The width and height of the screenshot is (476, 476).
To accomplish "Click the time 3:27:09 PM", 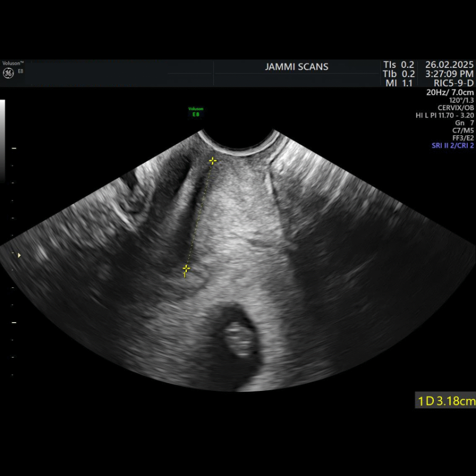I will click(449, 74).
